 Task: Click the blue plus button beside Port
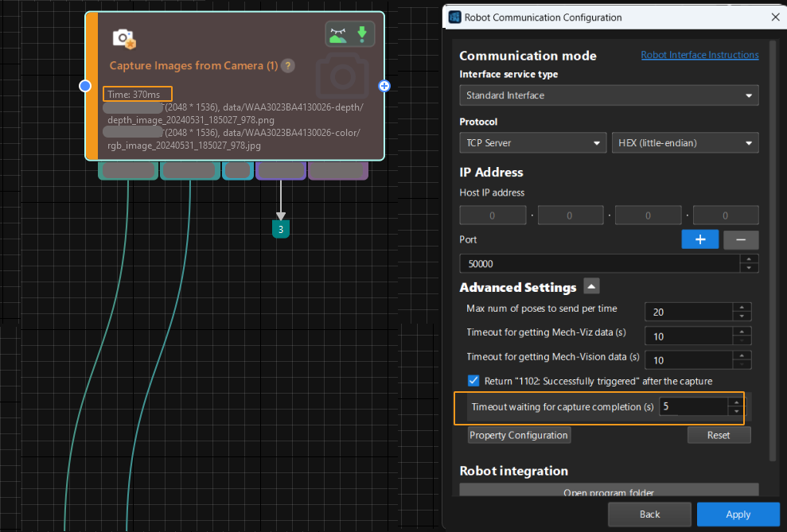point(700,240)
